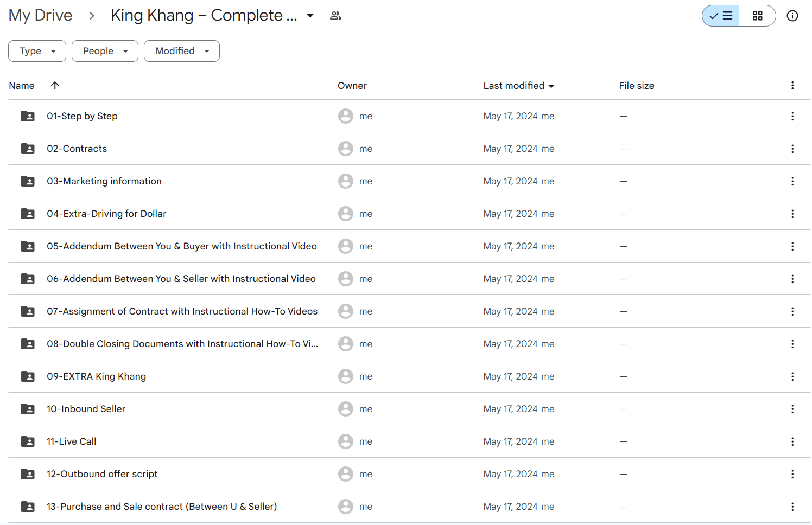Go back to My Drive
The height and width of the screenshot is (525, 812).
pyautogui.click(x=41, y=15)
